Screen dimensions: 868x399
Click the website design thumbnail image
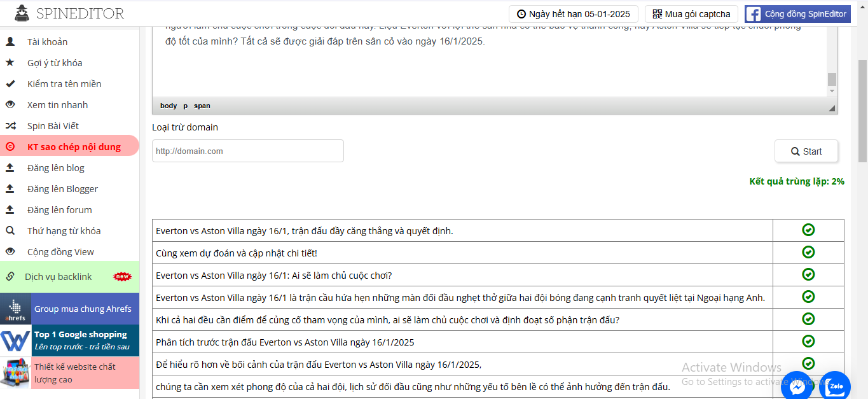pyautogui.click(x=15, y=373)
